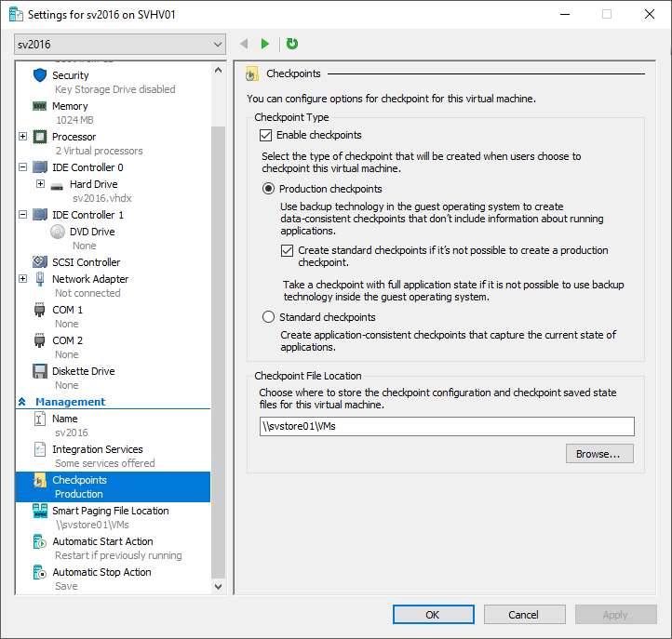The height and width of the screenshot is (639, 672).
Task: Select the Production checkpoints radio button
Action: coord(268,189)
